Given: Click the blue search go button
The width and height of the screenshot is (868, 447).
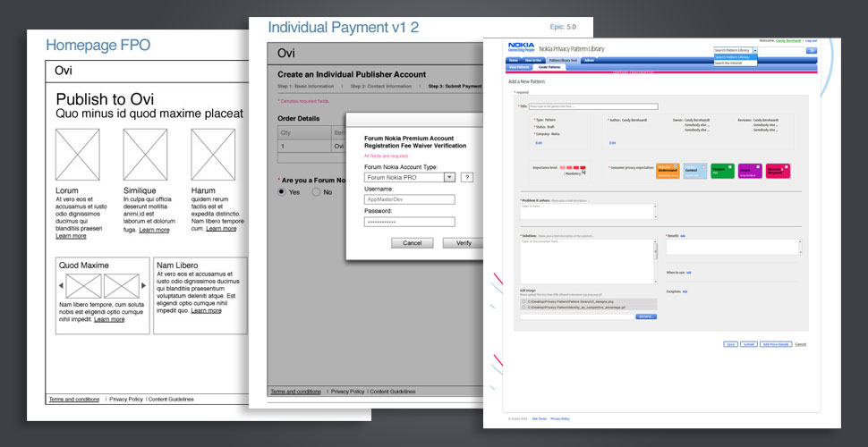Looking at the screenshot, I should pos(812,50).
